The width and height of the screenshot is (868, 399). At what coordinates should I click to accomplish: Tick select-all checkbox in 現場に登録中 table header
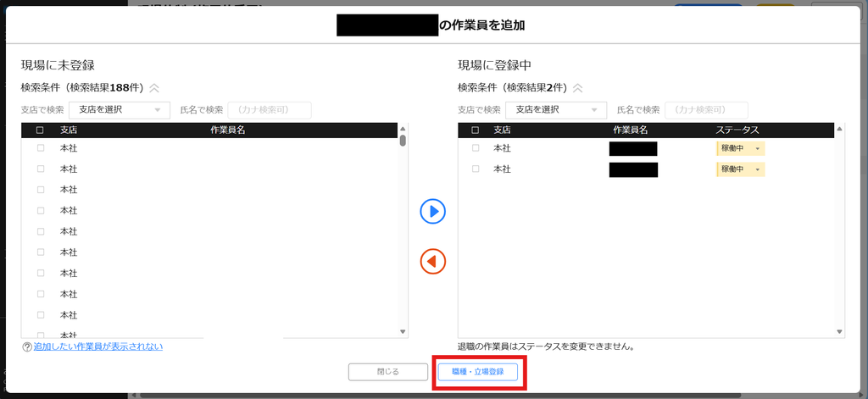(475, 130)
